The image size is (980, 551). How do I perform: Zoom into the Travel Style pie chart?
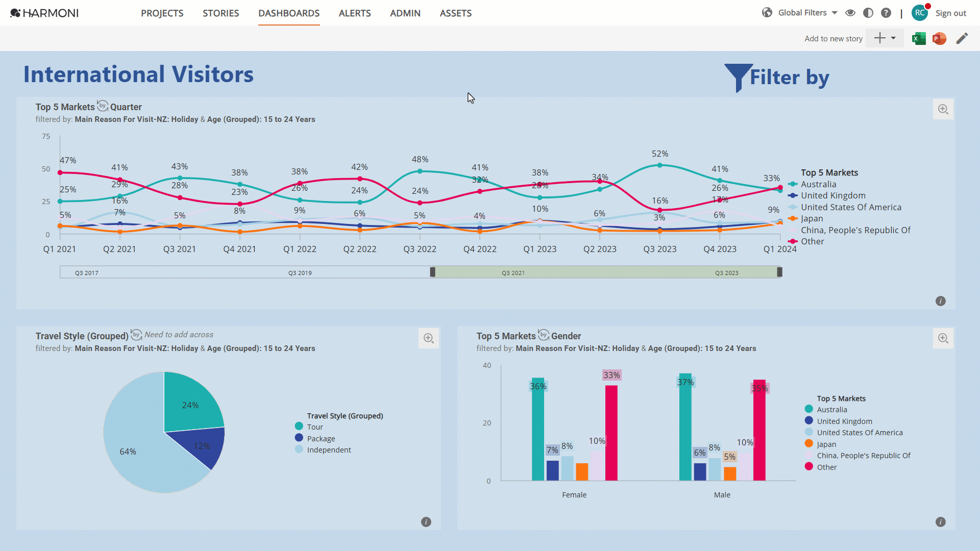click(x=428, y=338)
